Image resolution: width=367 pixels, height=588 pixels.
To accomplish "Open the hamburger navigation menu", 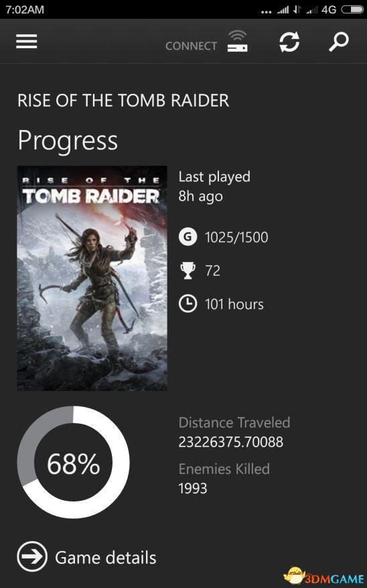I will (27, 42).
